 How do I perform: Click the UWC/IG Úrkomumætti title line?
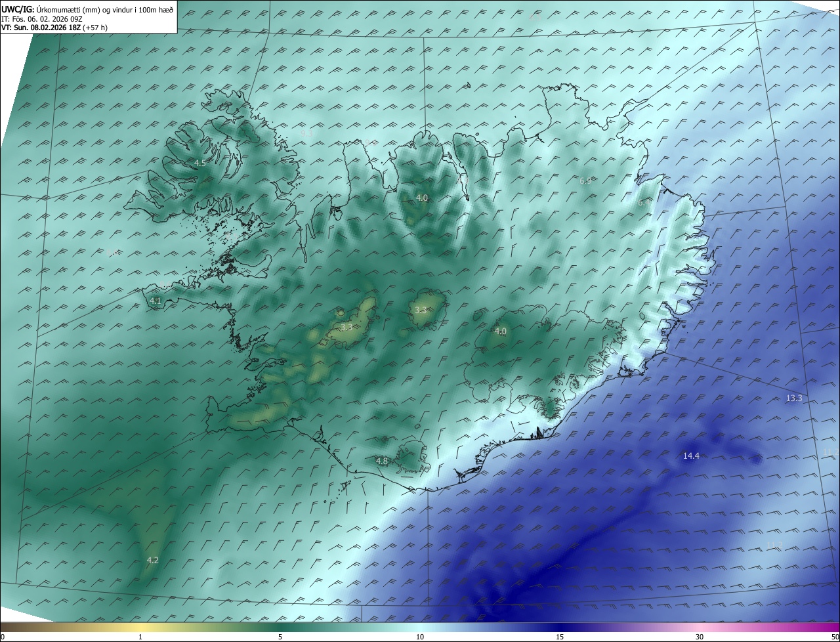coord(87,10)
